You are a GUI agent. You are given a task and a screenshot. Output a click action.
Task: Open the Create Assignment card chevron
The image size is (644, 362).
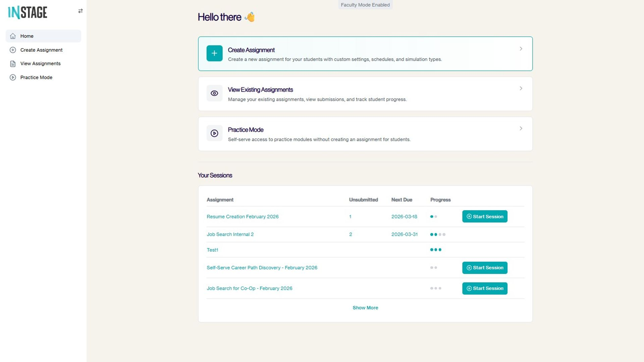click(x=521, y=49)
